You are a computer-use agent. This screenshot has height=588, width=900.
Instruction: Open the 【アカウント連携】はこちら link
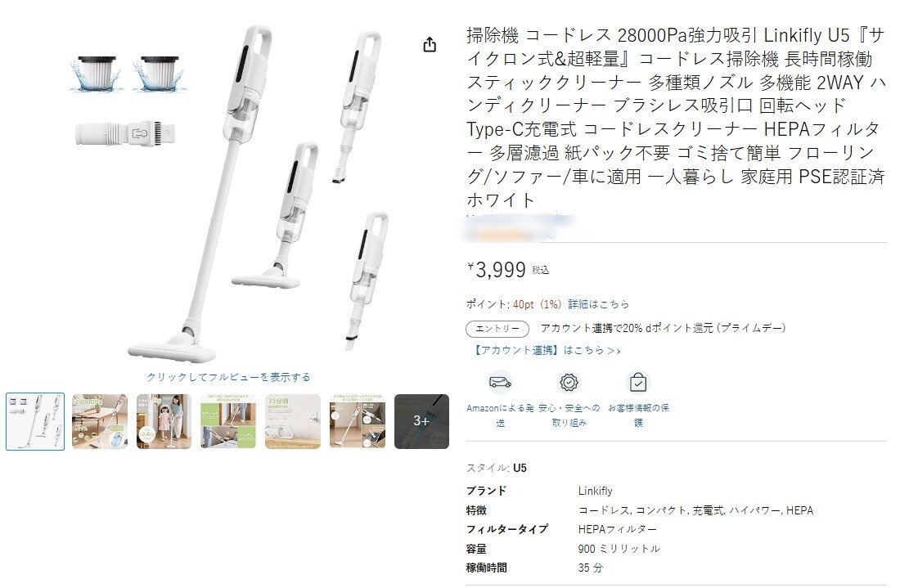tap(545, 350)
